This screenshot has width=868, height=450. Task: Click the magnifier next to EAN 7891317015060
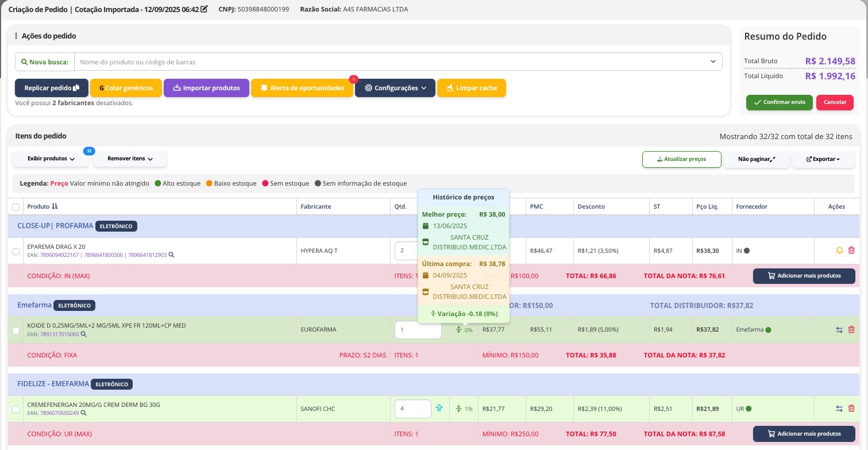coord(83,334)
